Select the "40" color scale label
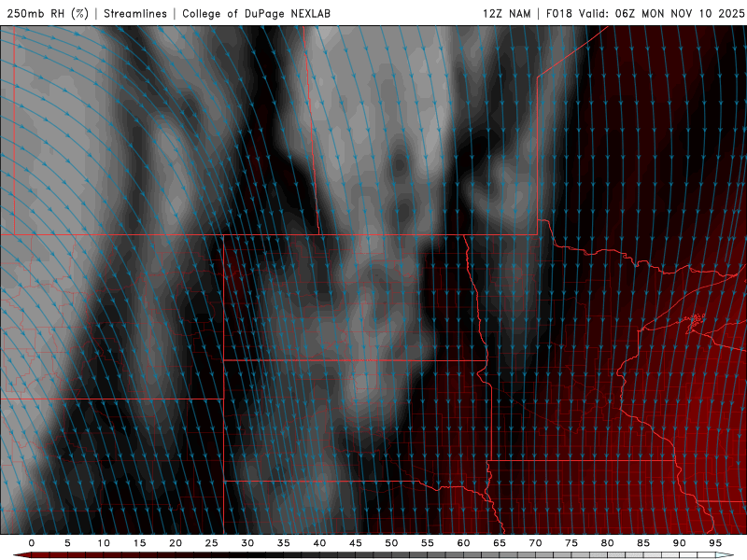This screenshot has width=747, height=560. click(319, 543)
